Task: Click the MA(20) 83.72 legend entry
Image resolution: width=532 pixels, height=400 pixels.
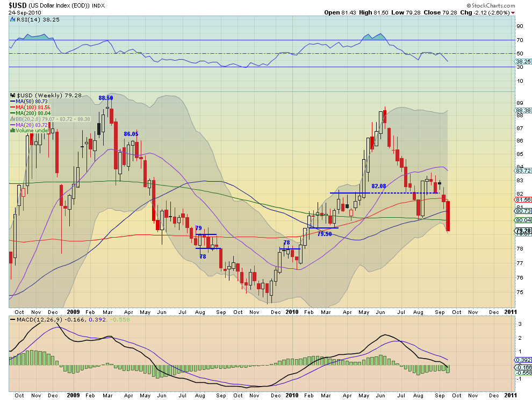Action: (32, 125)
